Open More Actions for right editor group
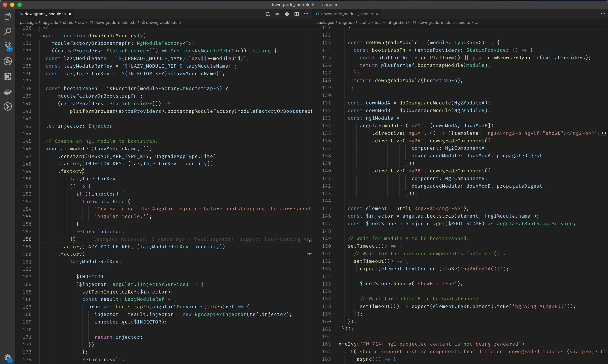Screen dimensions: 608x364 [603, 14]
